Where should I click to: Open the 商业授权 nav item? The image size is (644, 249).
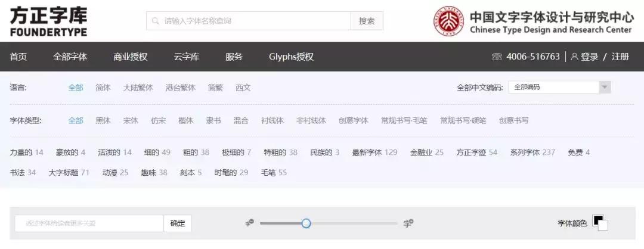point(130,57)
